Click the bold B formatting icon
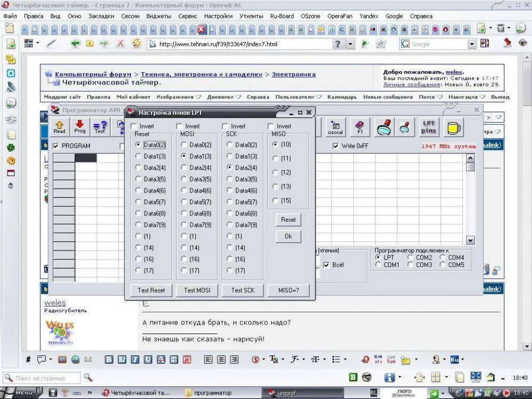This screenshot has width=532, height=399. tap(109, 359)
